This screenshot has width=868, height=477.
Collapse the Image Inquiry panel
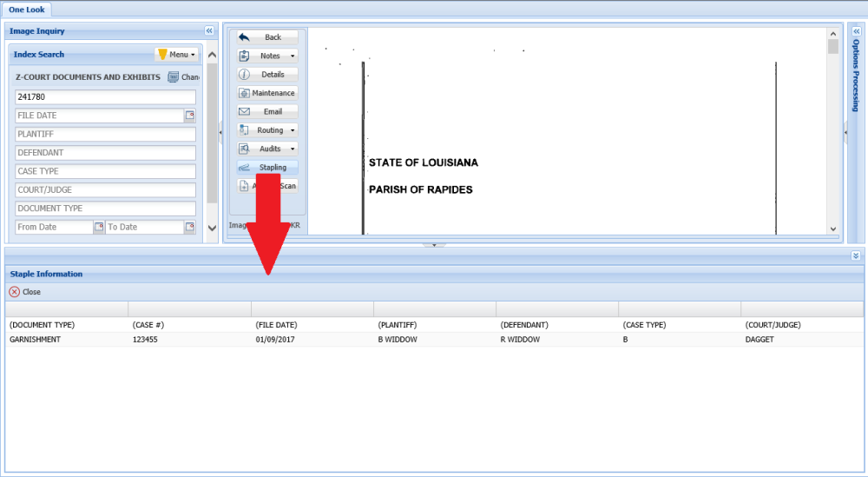(x=209, y=31)
